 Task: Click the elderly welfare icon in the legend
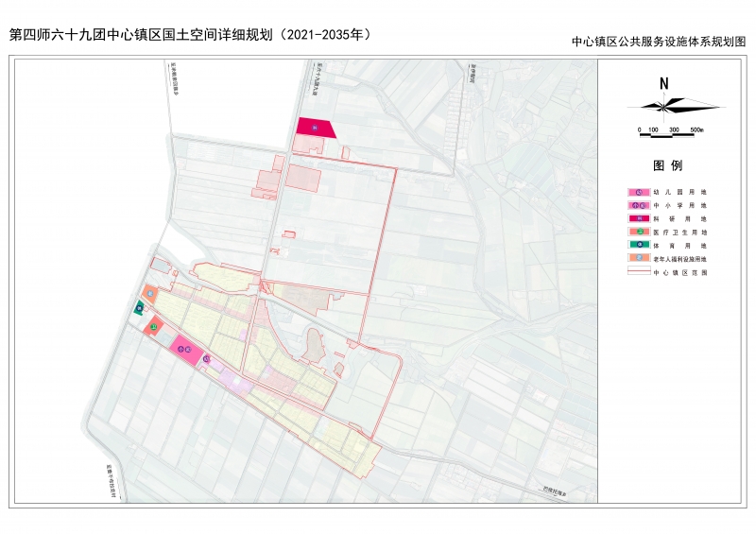[639, 258]
